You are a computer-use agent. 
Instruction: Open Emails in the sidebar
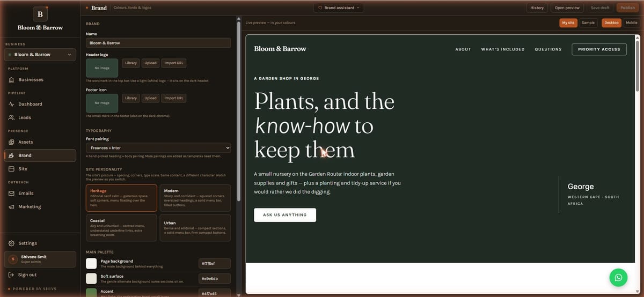(40, 193)
